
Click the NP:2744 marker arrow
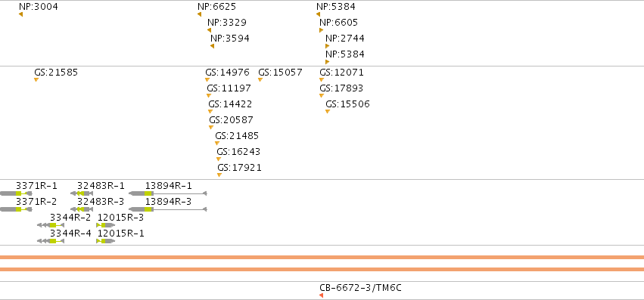pyautogui.click(x=328, y=46)
